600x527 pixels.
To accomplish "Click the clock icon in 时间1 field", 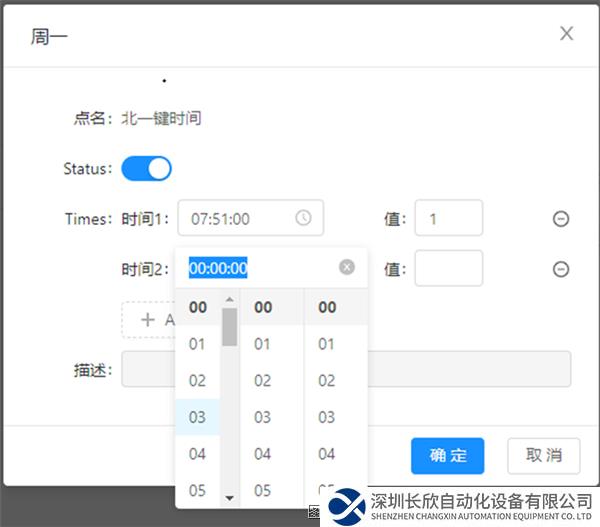I will click(x=303, y=218).
